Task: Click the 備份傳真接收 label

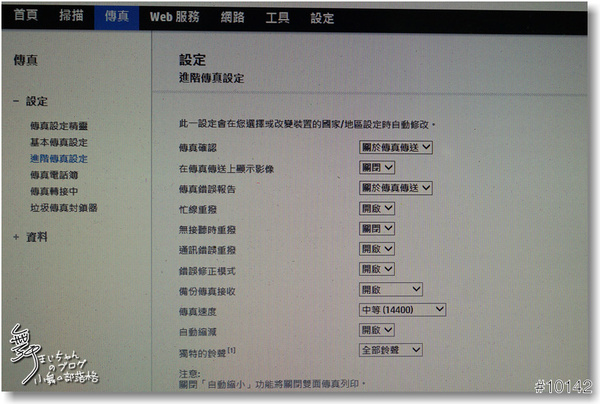Action: [207, 292]
